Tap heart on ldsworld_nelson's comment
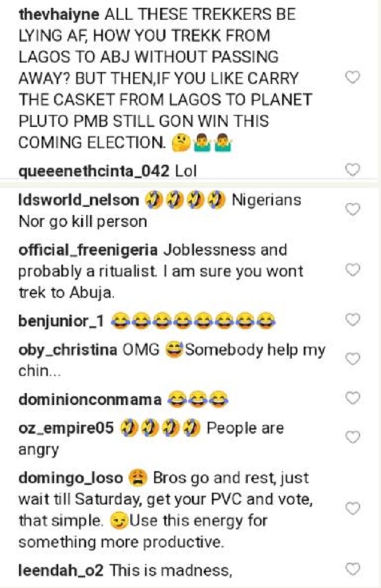381x588 pixels. [x=352, y=209]
